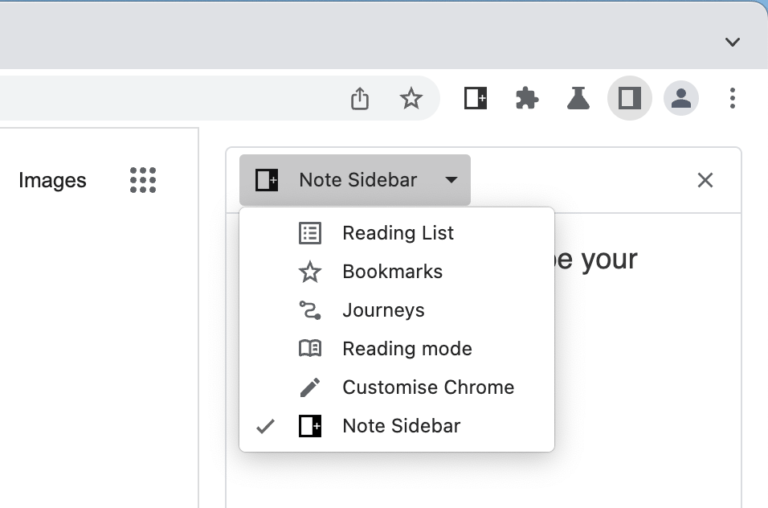Collapse the Note Sidebar dropdown selector
This screenshot has height=508, width=768.
[355, 180]
